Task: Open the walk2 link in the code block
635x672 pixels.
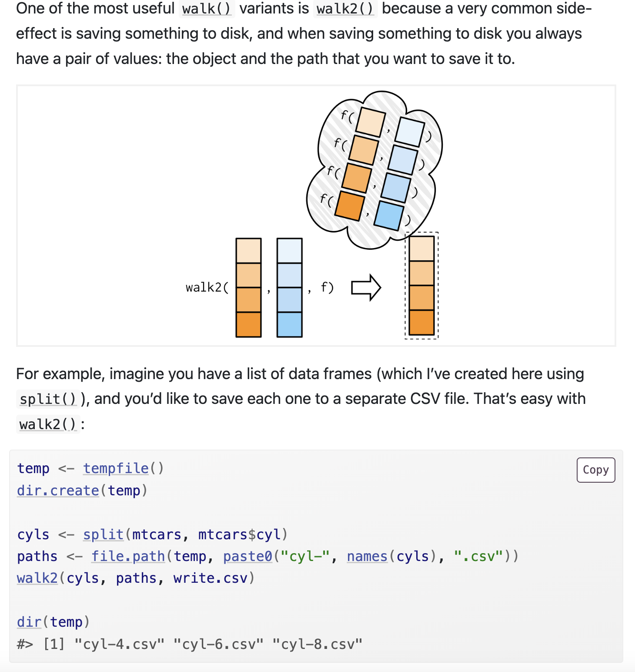Action: [x=37, y=578]
